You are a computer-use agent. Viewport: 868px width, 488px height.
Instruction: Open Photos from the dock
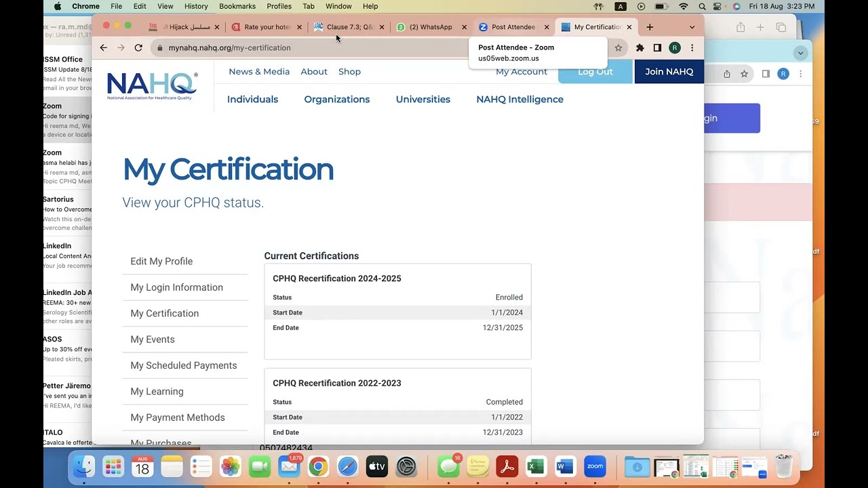tap(231, 466)
